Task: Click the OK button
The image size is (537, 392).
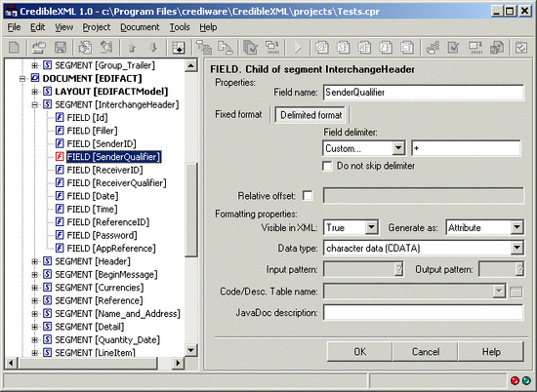Action: coord(359,351)
